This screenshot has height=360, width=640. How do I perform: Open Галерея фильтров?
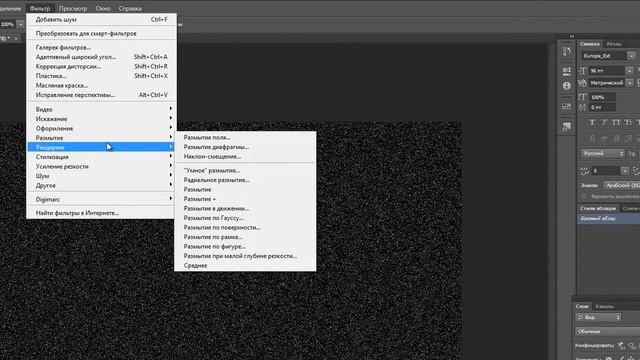102,47
